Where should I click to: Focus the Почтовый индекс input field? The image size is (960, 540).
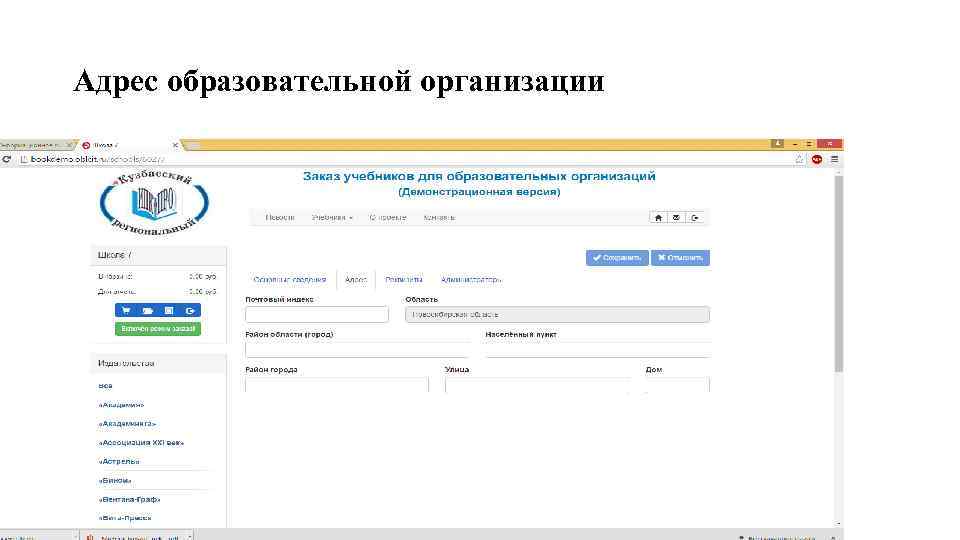click(x=317, y=314)
